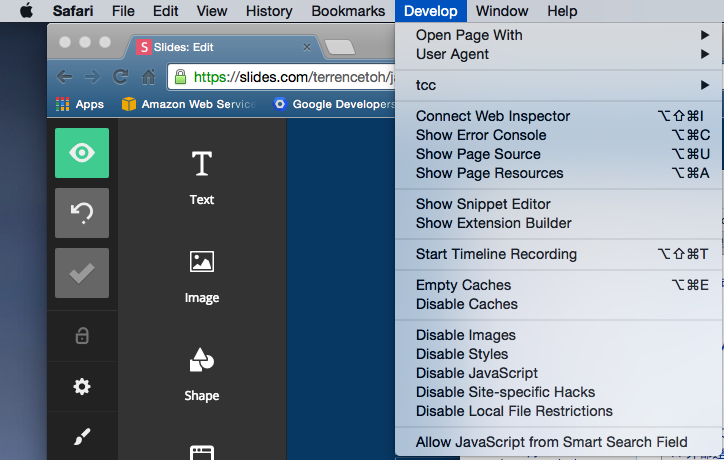Screen dimensions: 724x460
Task: Open the Window menu
Action: pos(502,11)
